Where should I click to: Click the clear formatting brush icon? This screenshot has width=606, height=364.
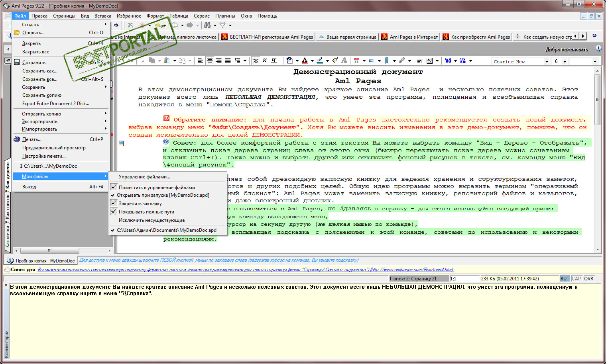(335, 61)
